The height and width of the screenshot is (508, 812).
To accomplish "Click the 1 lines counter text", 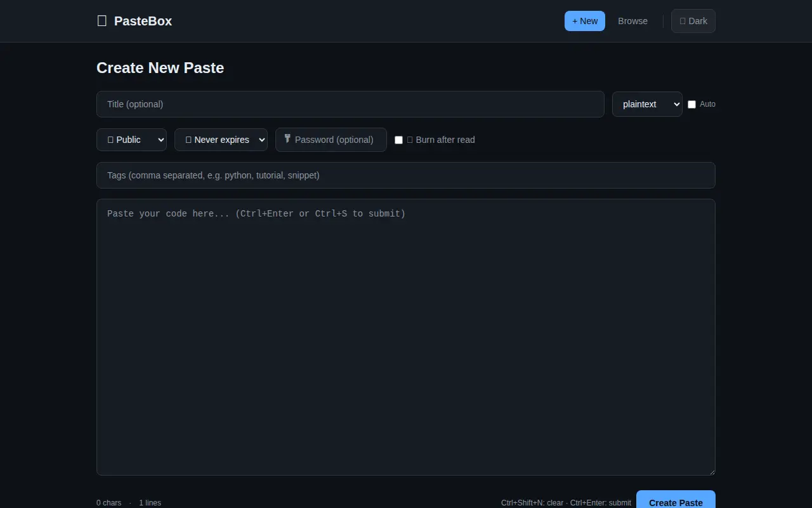I will [150, 503].
